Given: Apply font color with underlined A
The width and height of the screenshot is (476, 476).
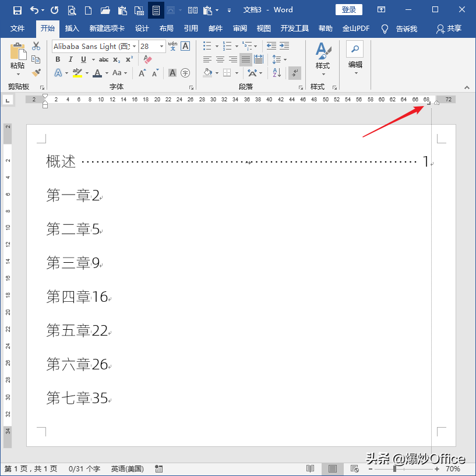Looking at the screenshot, I should point(97,73).
